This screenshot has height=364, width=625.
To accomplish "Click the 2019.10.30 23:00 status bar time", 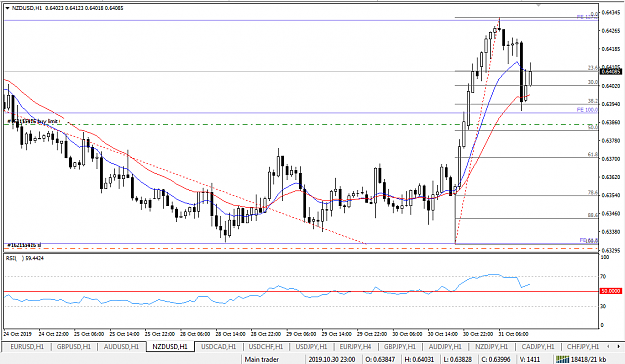I will [332, 359].
